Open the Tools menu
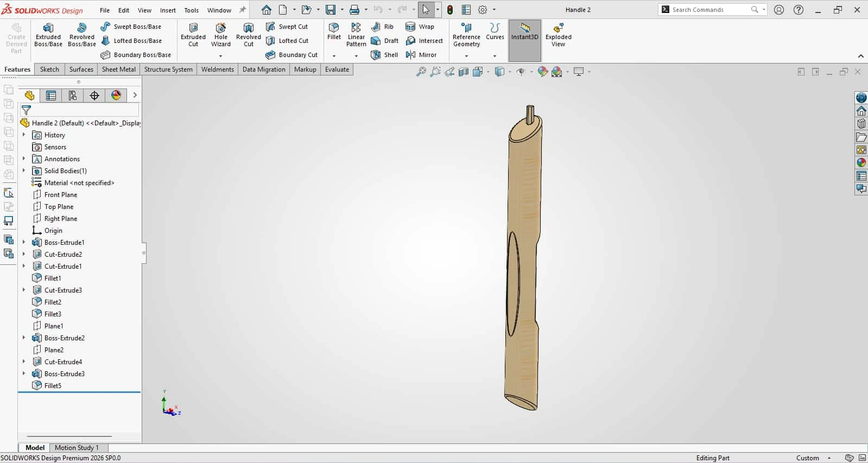 pyautogui.click(x=192, y=10)
